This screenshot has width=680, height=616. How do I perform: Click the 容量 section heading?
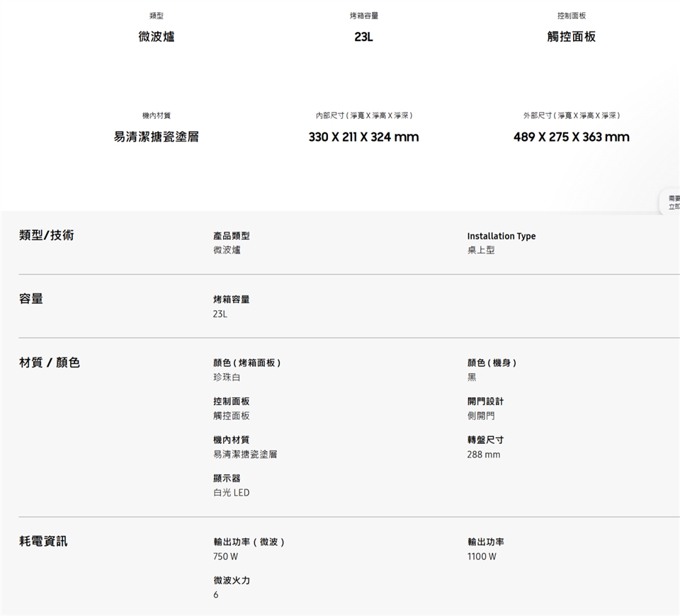[x=31, y=299]
